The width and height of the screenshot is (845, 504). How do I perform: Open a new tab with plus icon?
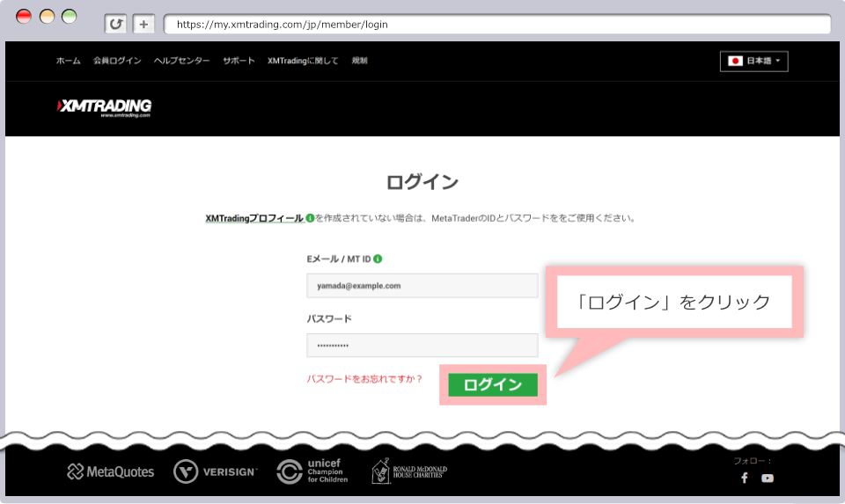[x=144, y=24]
